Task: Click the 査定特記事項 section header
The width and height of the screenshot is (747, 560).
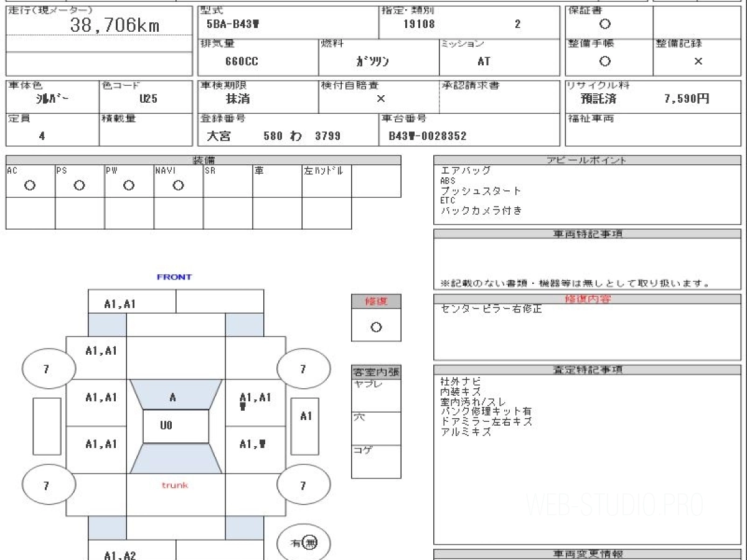Action: click(x=588, y=370)
